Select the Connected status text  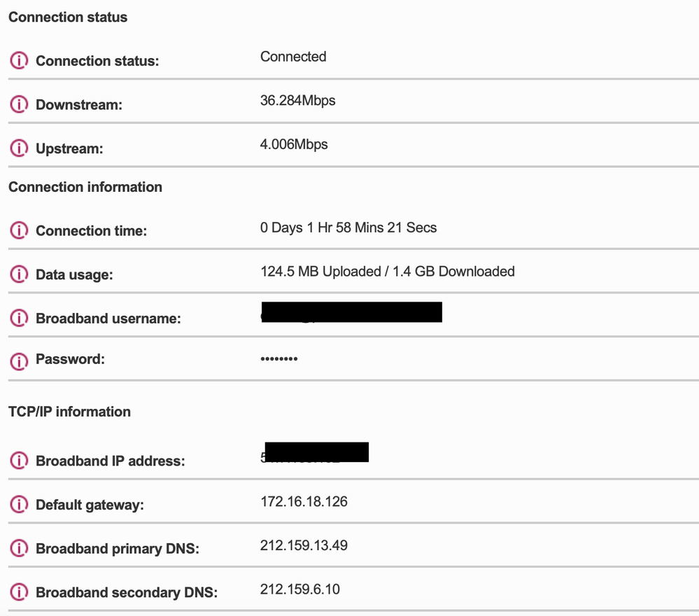coord(293,57)
